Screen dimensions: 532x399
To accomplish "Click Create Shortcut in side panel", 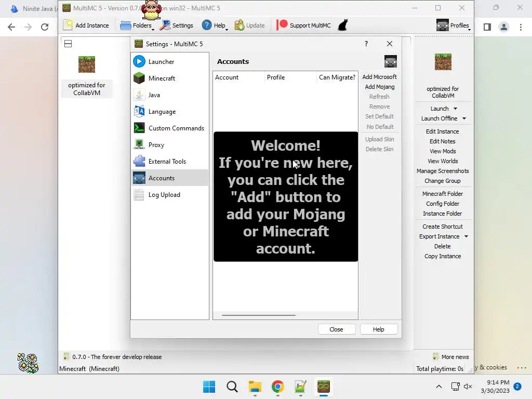I will coord(443,227).
